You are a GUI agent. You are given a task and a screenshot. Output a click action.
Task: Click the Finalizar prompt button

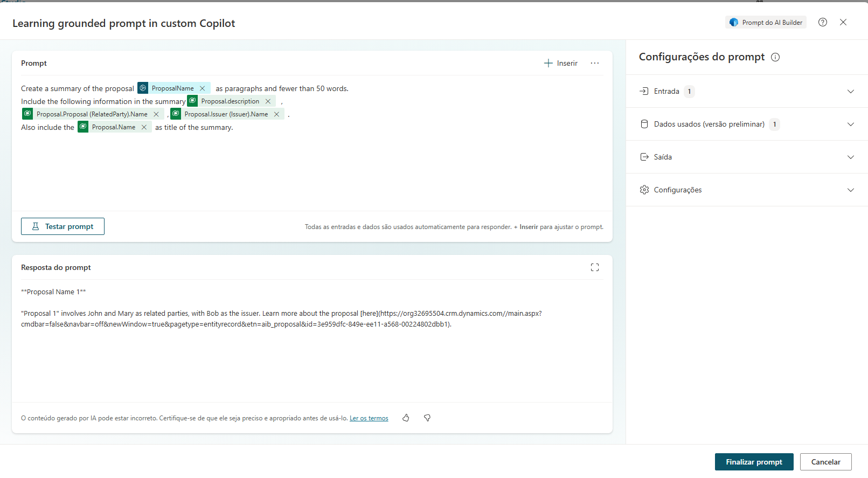click(x=754, y=462)
